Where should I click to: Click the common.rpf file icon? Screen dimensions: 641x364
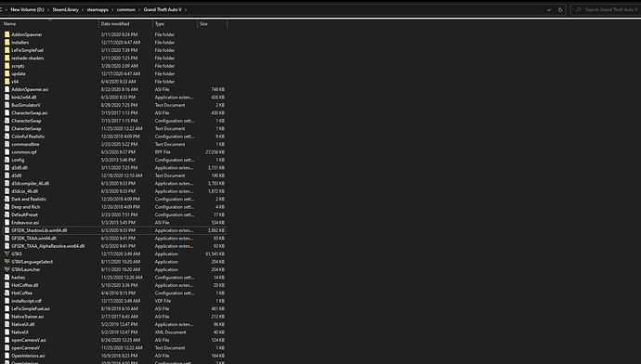[7, 152]
